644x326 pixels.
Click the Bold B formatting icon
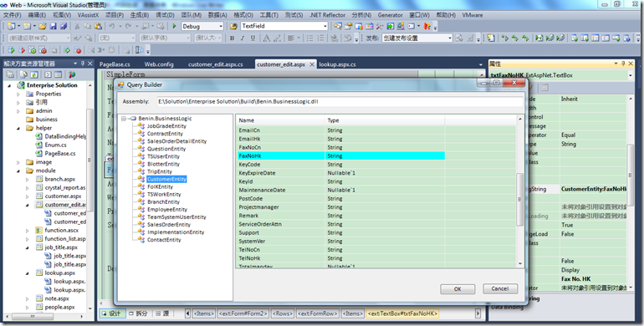(x=232, y=38)
